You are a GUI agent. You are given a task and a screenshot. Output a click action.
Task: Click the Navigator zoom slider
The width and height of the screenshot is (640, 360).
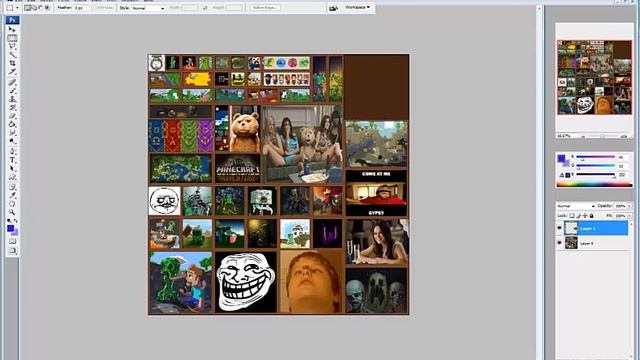[x=603, y=136]
